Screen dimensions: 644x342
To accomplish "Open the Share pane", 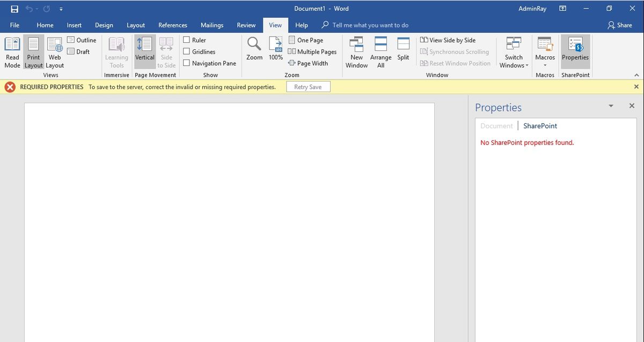I will 620,25.
